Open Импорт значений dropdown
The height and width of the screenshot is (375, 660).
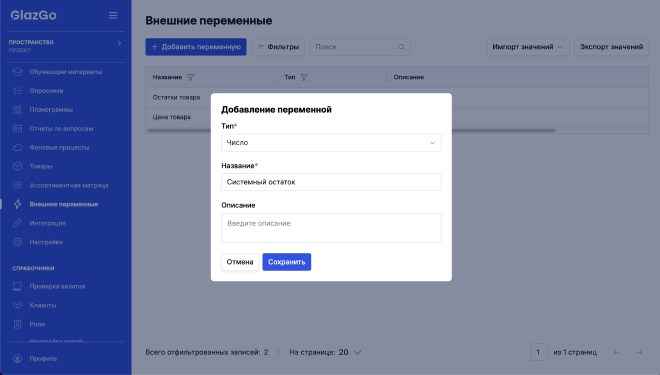[528, 47]
